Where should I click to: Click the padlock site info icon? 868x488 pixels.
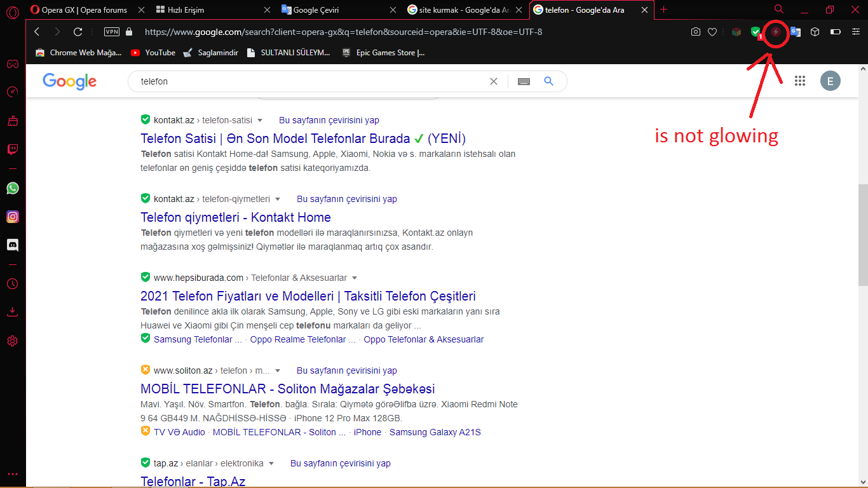tap(130, 32)
